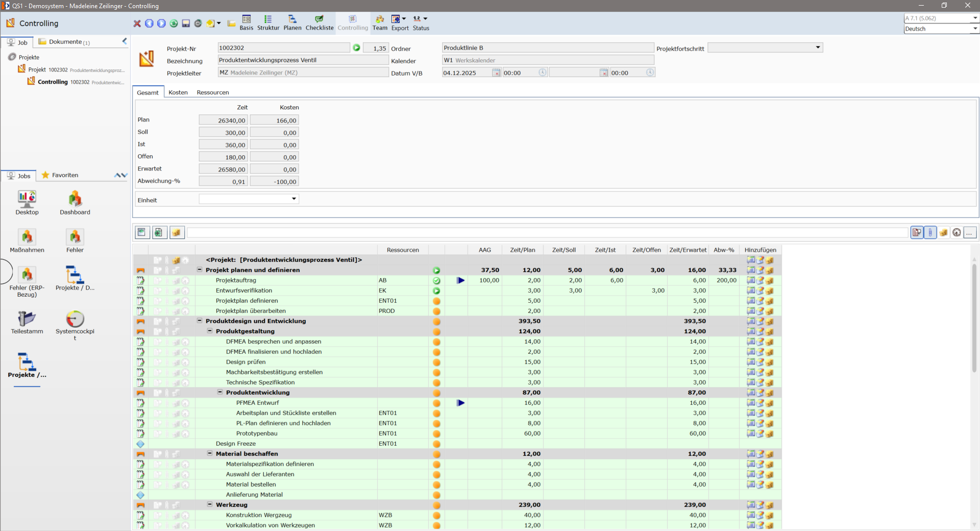Screen dimensions: 980x531
Task: Open the Projektfortschritt dropdown
Action: [x=765, y=47]
